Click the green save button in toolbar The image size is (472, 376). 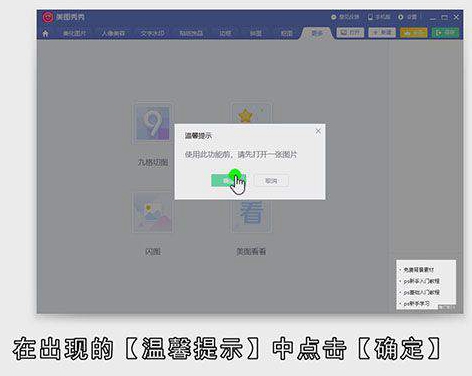pyautogui.click(x=445, y=33)
